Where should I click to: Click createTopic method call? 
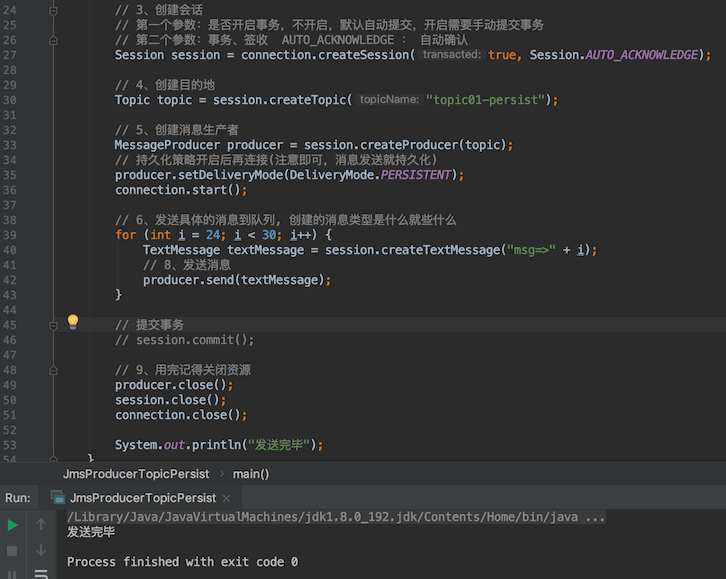[307, 100]
